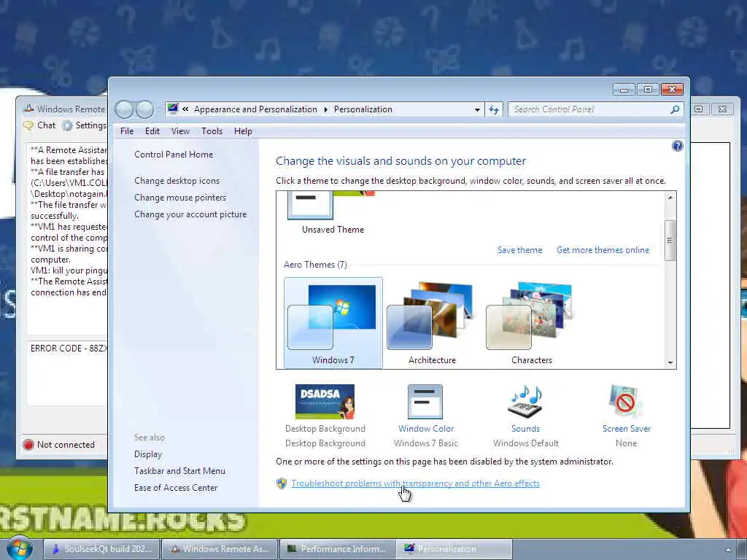Image resolution: width=747 pixels, height=560 pixels.
Task: Click the red Not connected status icon
Action: pos(28,445)
